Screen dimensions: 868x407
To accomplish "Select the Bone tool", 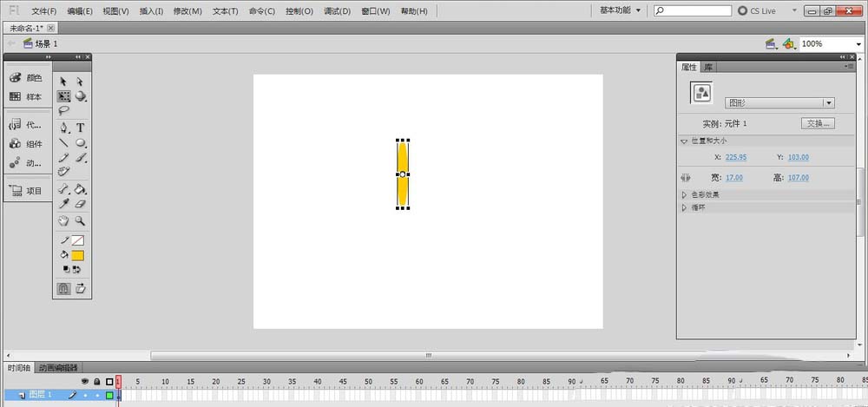I will coord(63,189).
